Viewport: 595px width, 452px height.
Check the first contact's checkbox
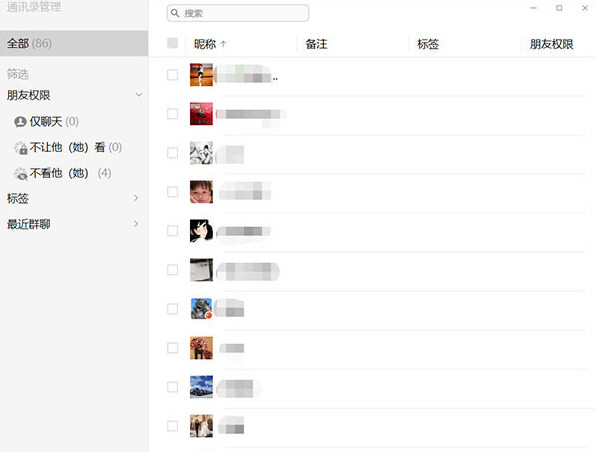click(x=173, y=75)
